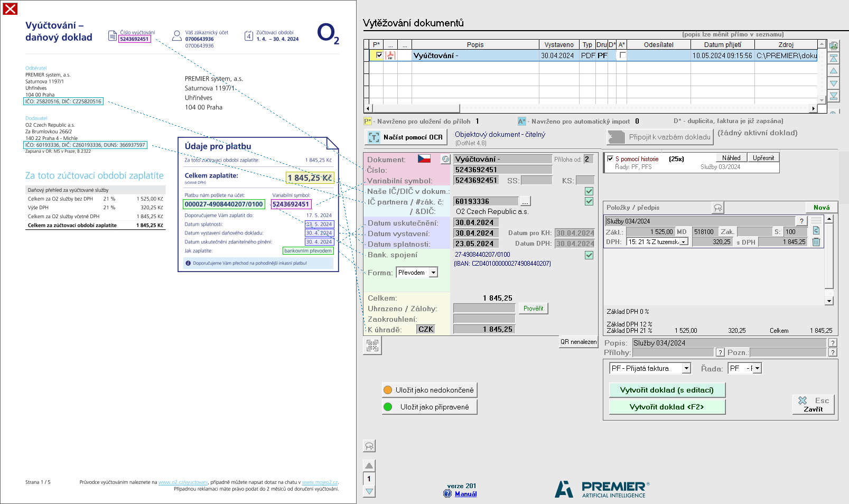Move to previous record with up triangle
The height and width of the screenshot is (504, 849).
pos(834,71)
